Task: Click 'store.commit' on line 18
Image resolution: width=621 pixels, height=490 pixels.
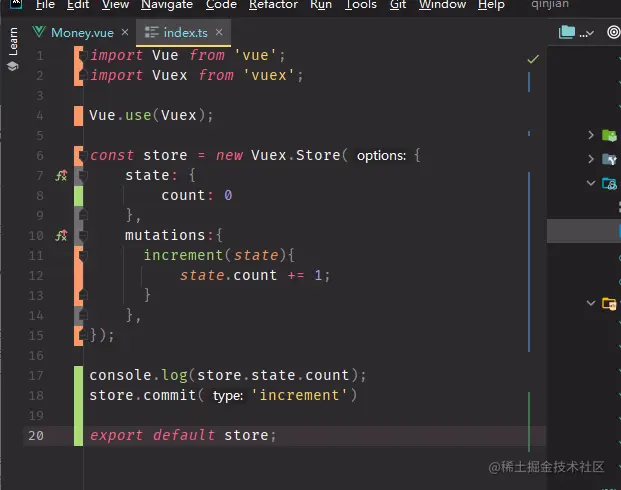Action: (143, 395)
